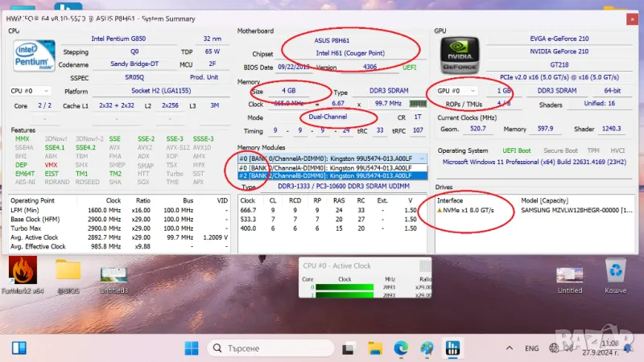644x362 pixels.
Task: Open File Explorer from taskbar
Action: tap(377, 348)
